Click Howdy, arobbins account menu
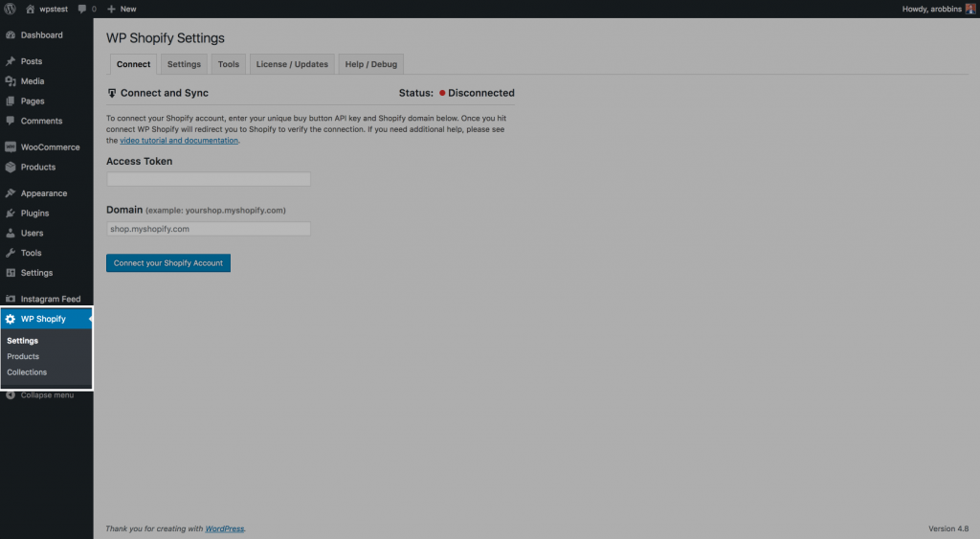Screen dimensions: 980x539 tap(938, 9)
